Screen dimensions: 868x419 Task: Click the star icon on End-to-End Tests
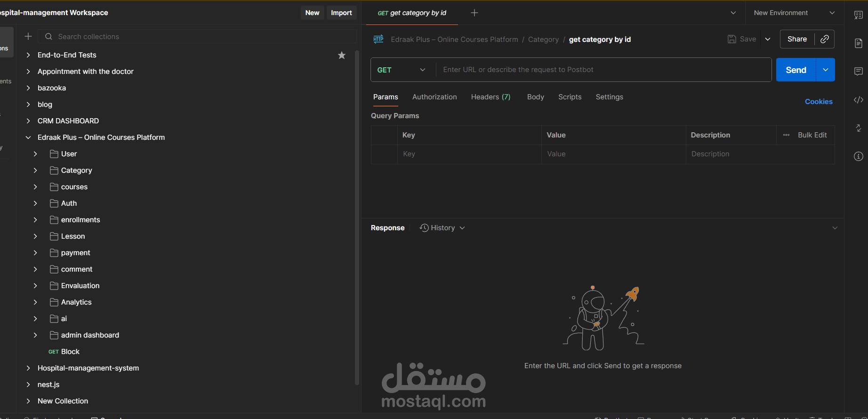point(342,55)
